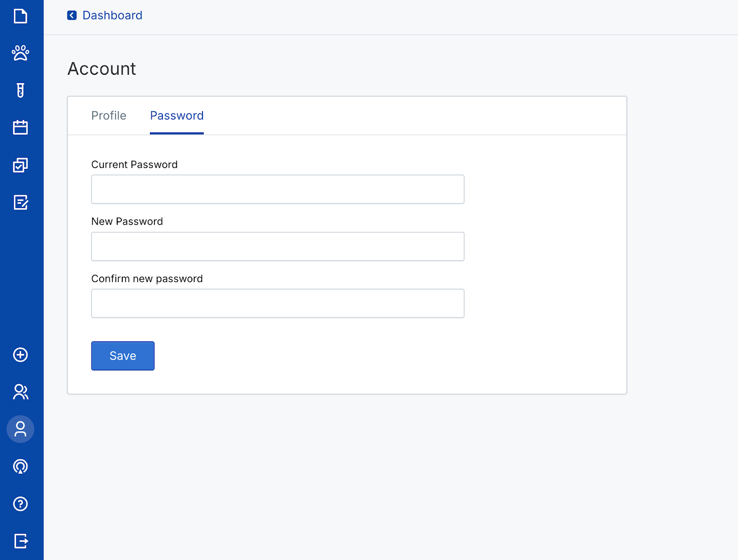738x560 pixels.
Task: Open the question mark help icon
Action: click(x=20, y=504)
